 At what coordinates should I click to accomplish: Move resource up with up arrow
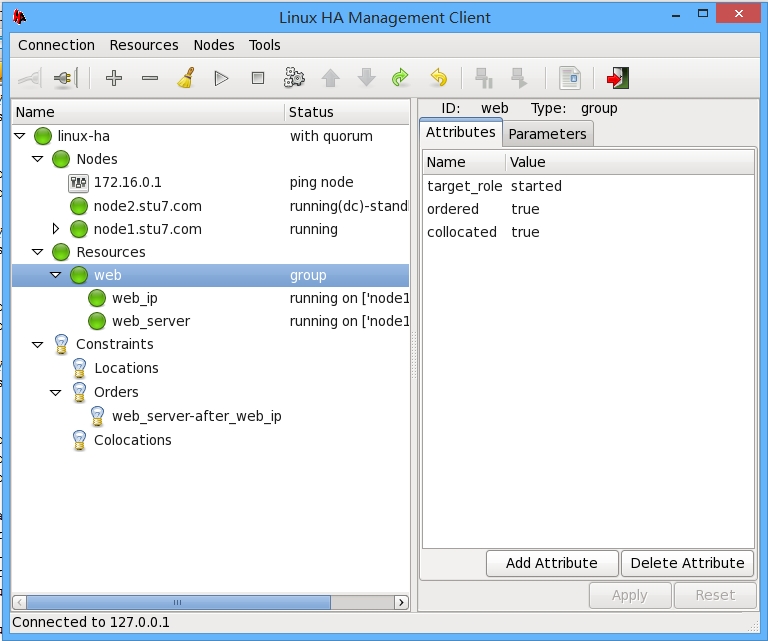click(x=331, y=78)
